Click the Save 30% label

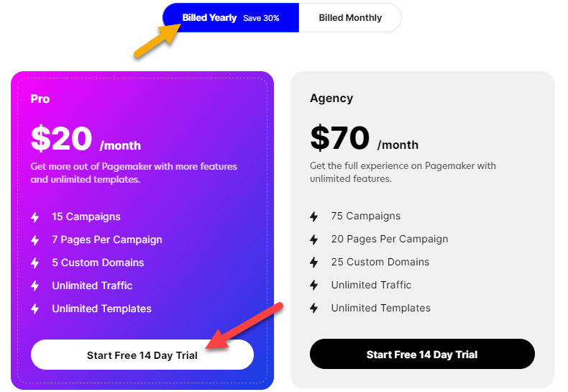261,18
